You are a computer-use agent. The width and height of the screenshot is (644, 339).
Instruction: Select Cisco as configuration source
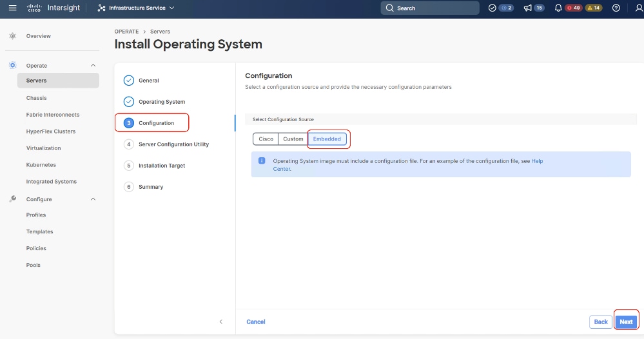[266, 139]
